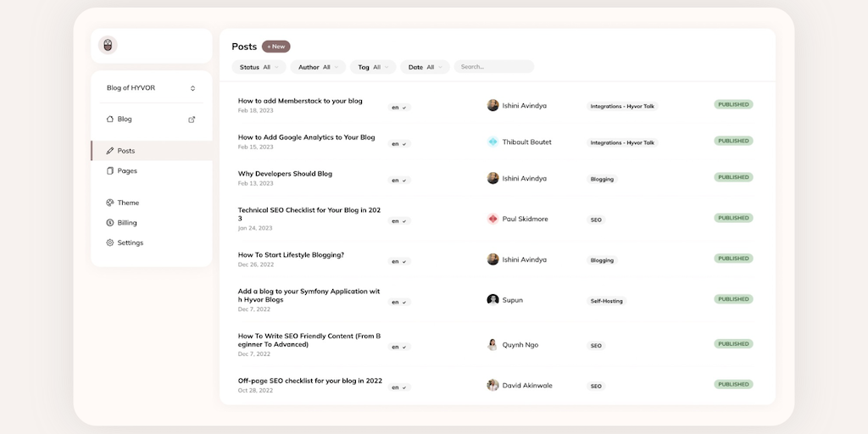The height and width of the screenshot is (434, 868).
Task: Click Ishini Avindya's avatar on Why Developers Should Blog row
Action: tap(492, 178)
